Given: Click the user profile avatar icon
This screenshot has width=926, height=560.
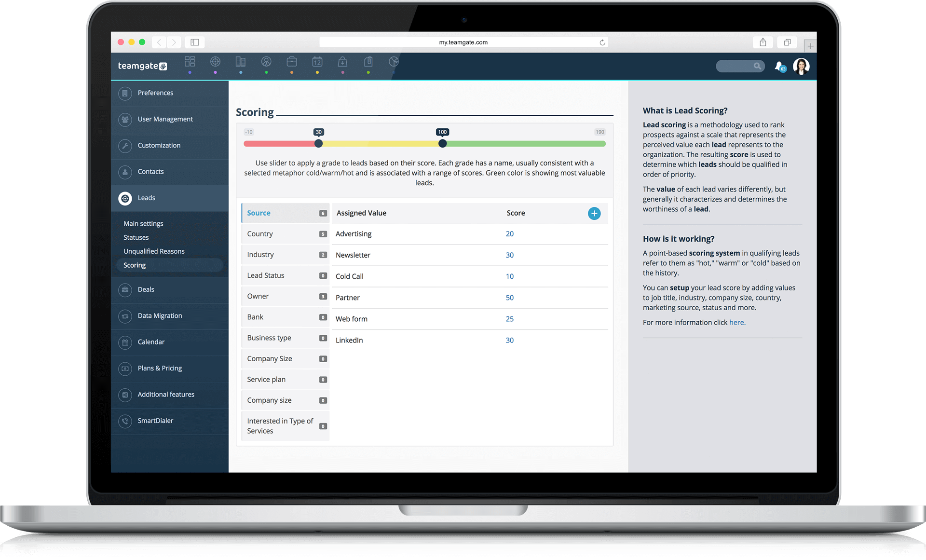Looking at the screenshot, I should point(801,66).
